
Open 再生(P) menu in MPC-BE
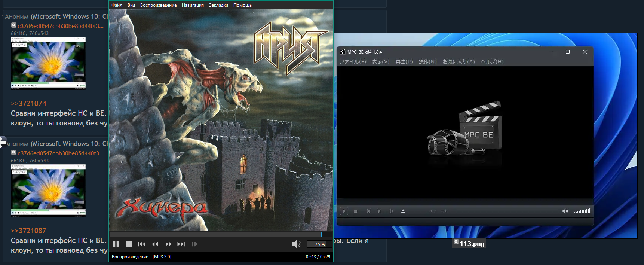(404, 62)
